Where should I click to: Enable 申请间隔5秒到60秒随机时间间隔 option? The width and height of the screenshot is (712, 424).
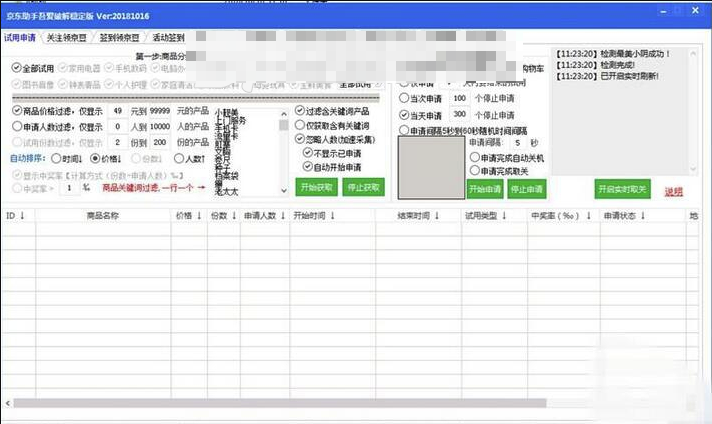(463, 131)
